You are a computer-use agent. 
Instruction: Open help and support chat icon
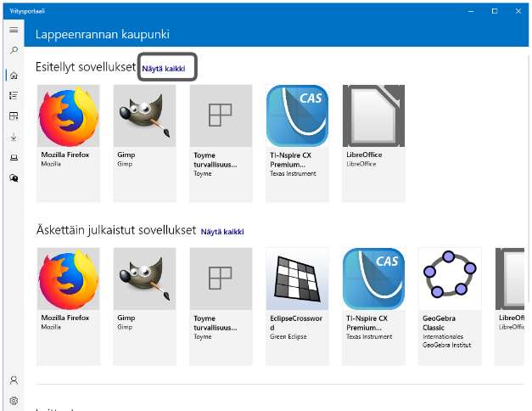tap(14, 178)
